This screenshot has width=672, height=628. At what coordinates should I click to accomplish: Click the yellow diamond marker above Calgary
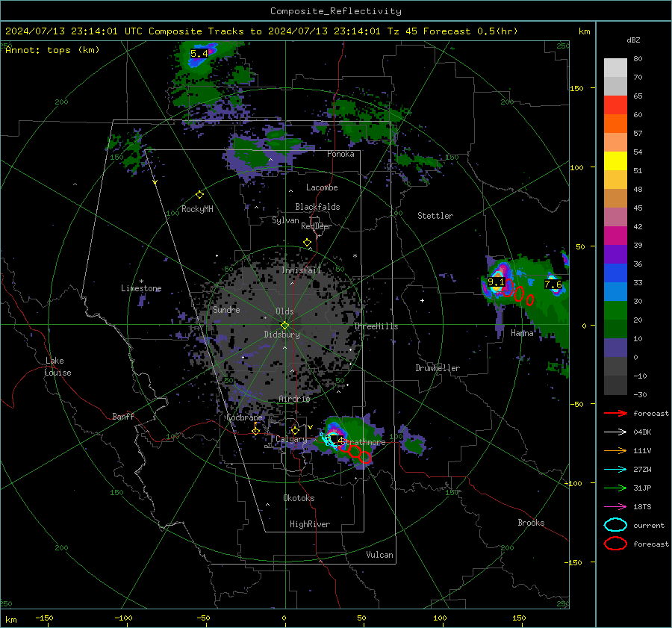[x=295, y=430]
